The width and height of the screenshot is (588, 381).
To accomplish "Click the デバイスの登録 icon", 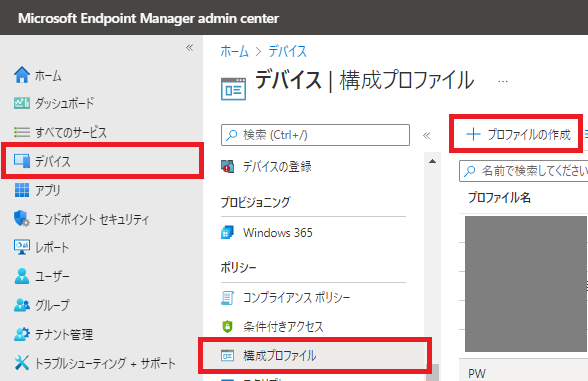I will coord(227,166).
